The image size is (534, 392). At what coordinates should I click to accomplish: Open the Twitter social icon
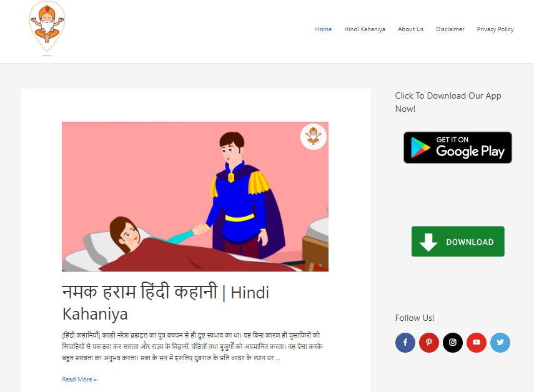(500, 342)
